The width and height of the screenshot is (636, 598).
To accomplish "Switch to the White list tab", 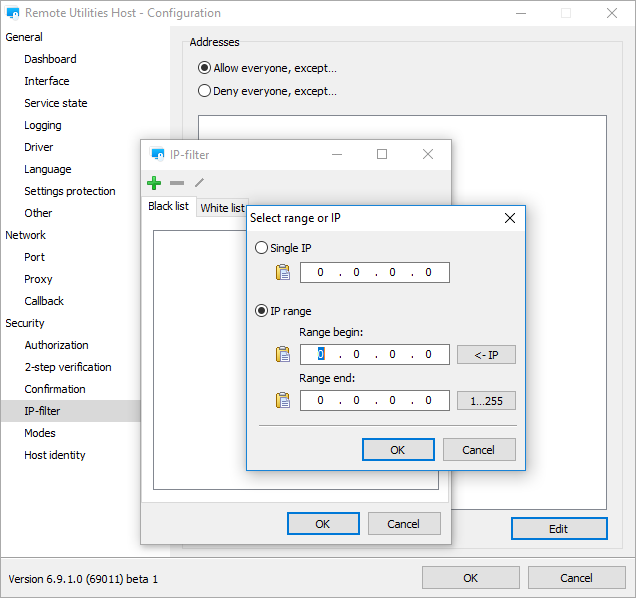I will [x=222, y=208].
